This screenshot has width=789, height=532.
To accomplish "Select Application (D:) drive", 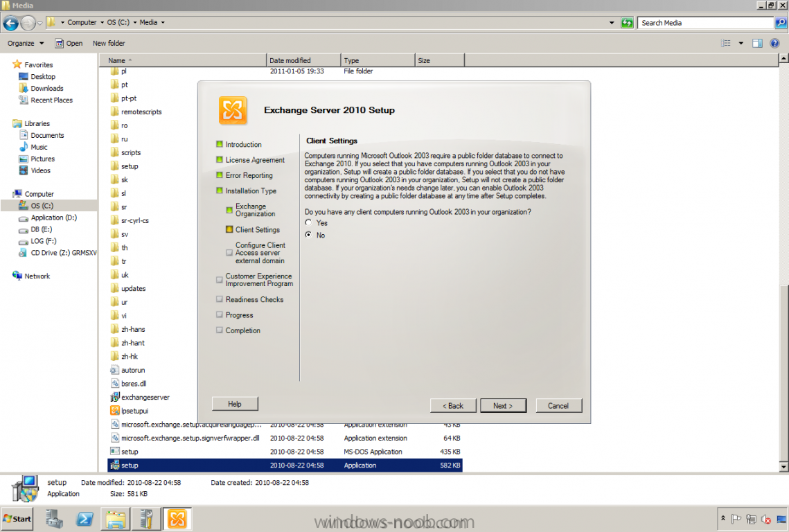I will 54,218.
